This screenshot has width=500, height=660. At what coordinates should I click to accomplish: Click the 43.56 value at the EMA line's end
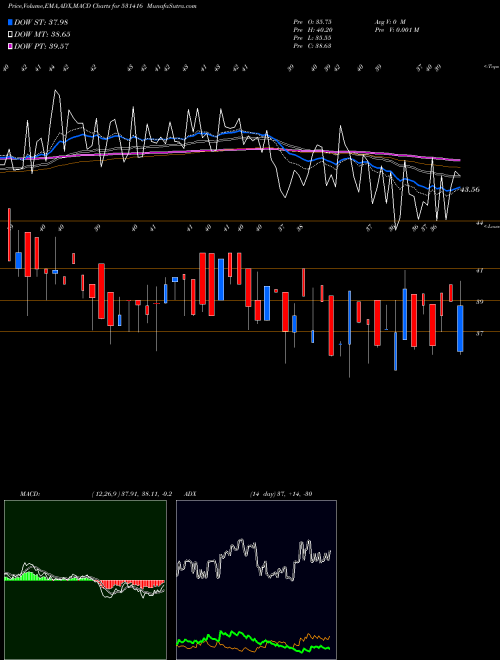pos(470,190)
